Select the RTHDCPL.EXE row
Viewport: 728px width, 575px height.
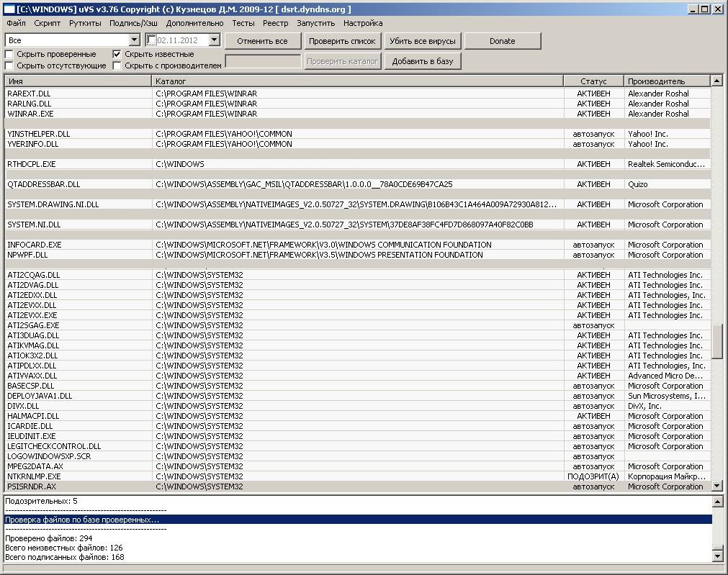click(357, 164)
